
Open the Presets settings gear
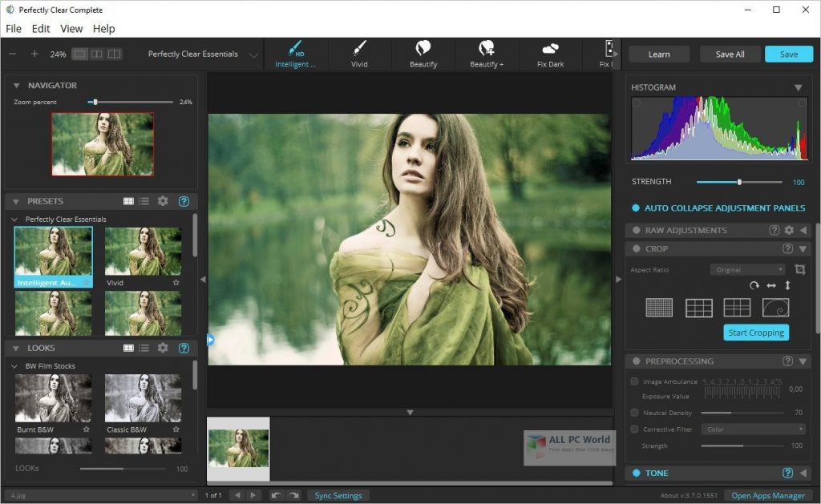[163, 201]
